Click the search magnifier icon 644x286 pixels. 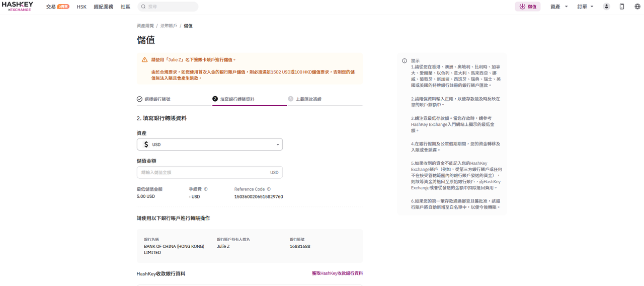(x=143, y=7)
